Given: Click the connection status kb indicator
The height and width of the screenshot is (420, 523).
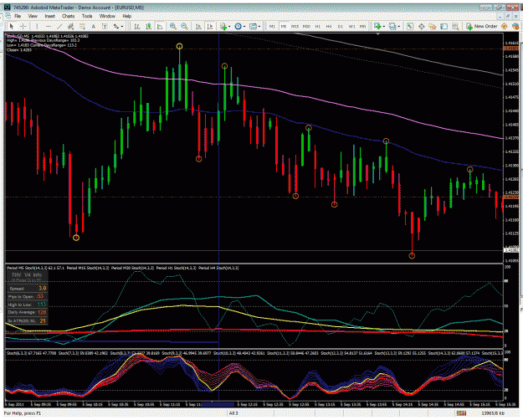Looking at the screenshot, I should [x=492, y=413].
